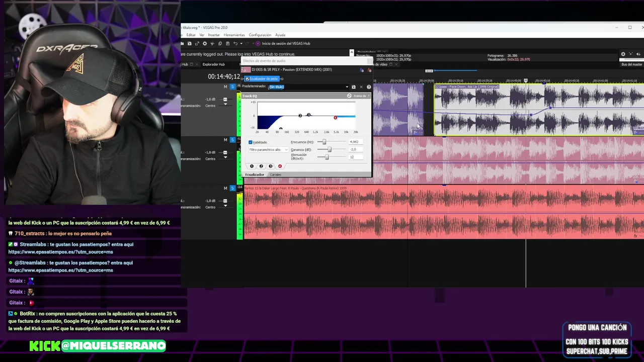The image size is (644, 362).
Task: Switch to the Canales tab in Track EQ
Action: [x=276, y=174]
